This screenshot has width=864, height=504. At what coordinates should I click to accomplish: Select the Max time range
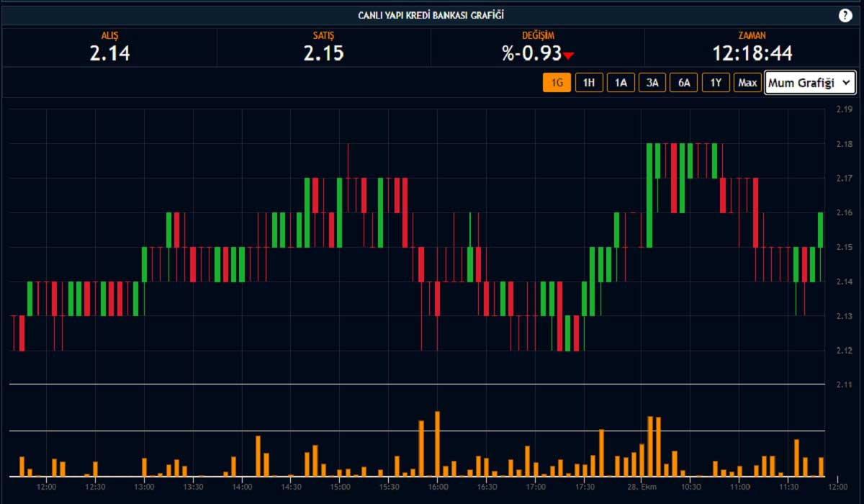pyautogui.click(x=747, y=83)
